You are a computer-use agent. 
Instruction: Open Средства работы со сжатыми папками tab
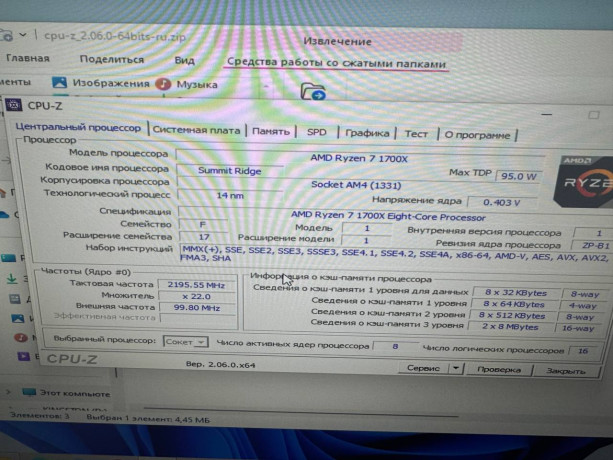(x=336, y=63)
